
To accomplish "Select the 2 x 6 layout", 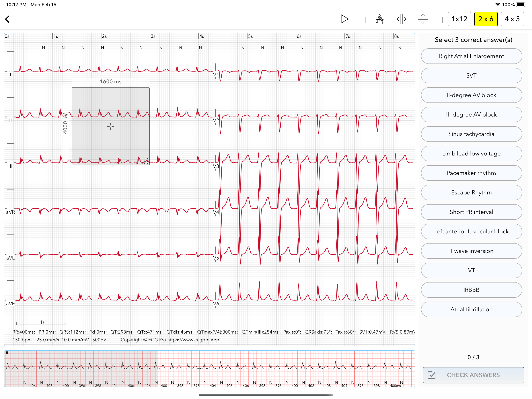I will click(x=486, y=19).
